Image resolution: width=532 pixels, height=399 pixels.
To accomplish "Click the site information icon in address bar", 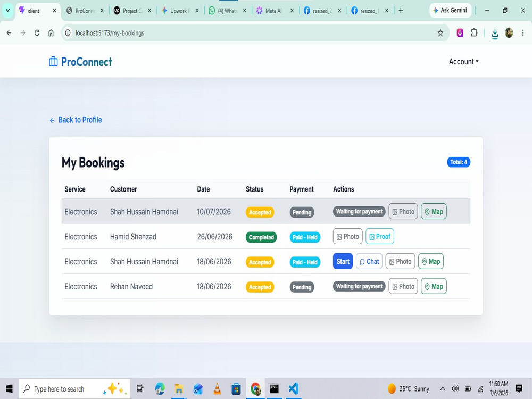I will pos(68,33).
